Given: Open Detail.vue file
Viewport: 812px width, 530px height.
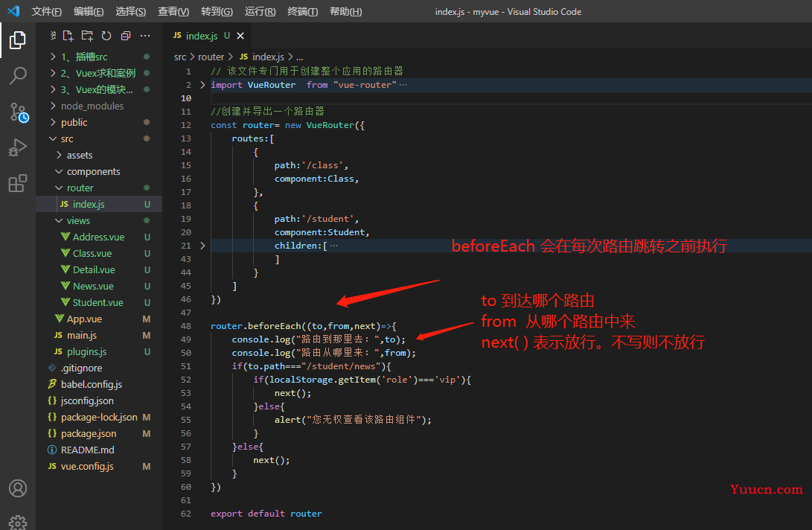Looking at the screenshot, I should [x=99, y=270].
